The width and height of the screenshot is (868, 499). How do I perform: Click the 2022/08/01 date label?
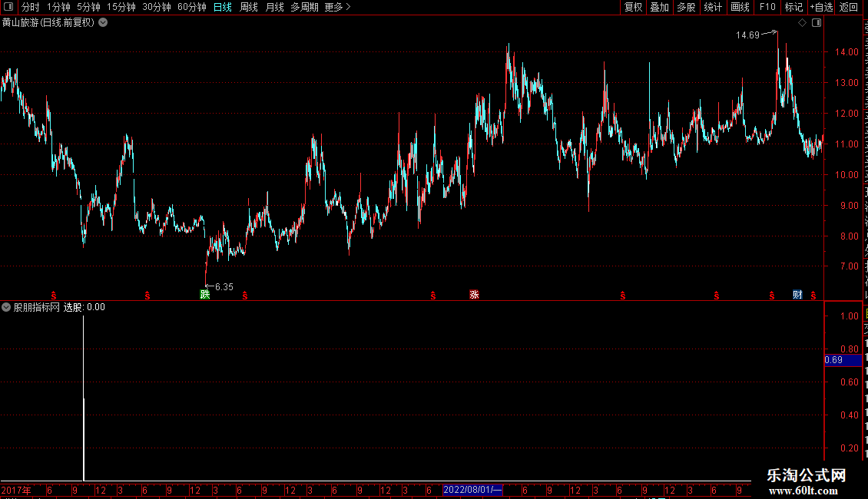tap(472, 490)
